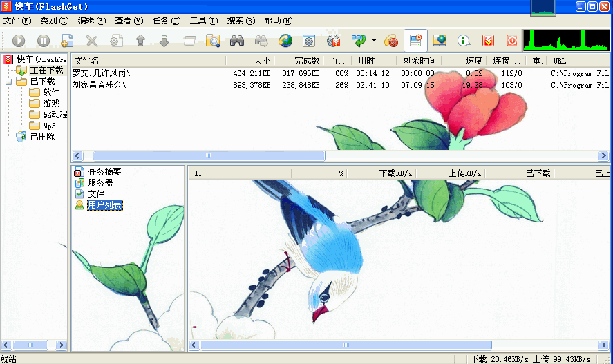Open the 编辑(E) menu
The image size is (613, 364).
click(x=92, y=21)
